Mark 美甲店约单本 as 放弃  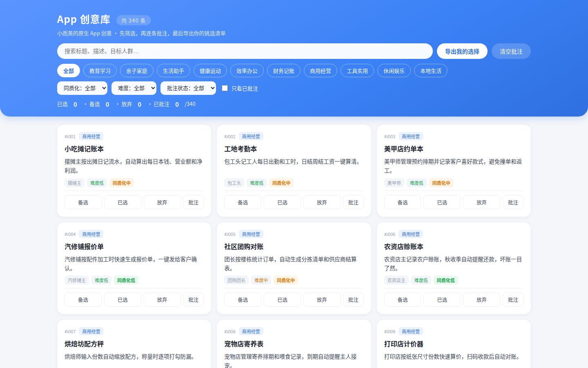point(482,202)
